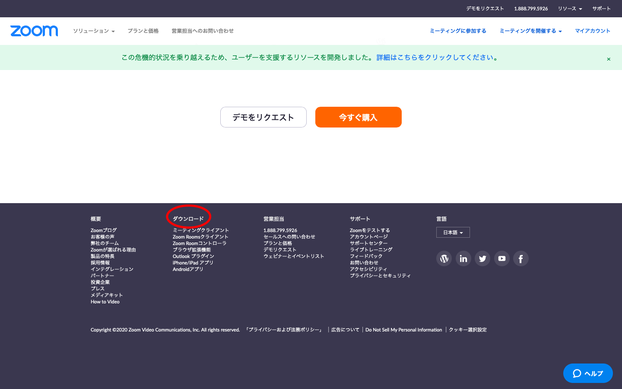Open セールスへの問い合わせ footer link

click(x=289, y=237)
